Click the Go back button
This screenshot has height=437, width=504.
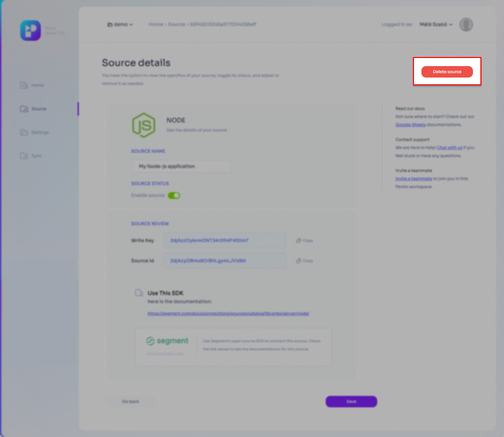tap(130, 402)
